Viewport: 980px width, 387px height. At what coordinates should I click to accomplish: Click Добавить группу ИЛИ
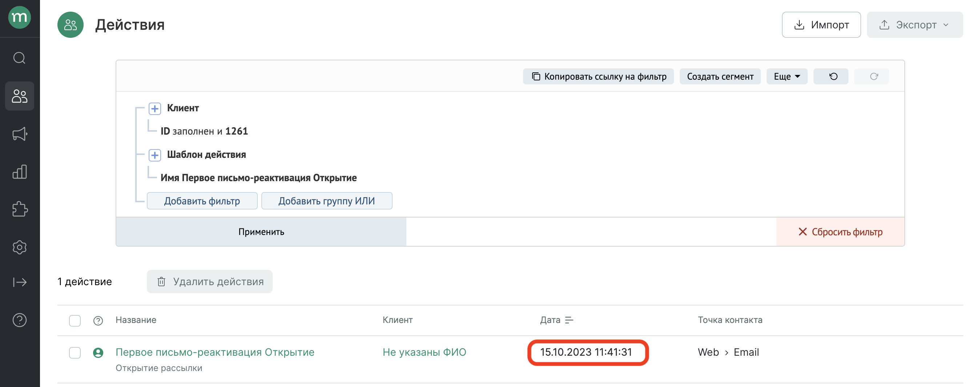click(x=327, y=201)
